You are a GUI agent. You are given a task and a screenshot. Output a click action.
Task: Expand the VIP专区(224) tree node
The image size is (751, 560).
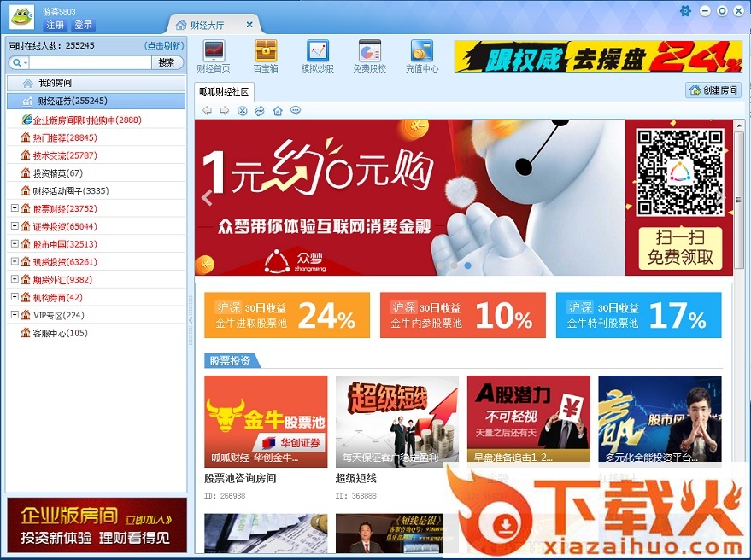(x=15, y=314)
